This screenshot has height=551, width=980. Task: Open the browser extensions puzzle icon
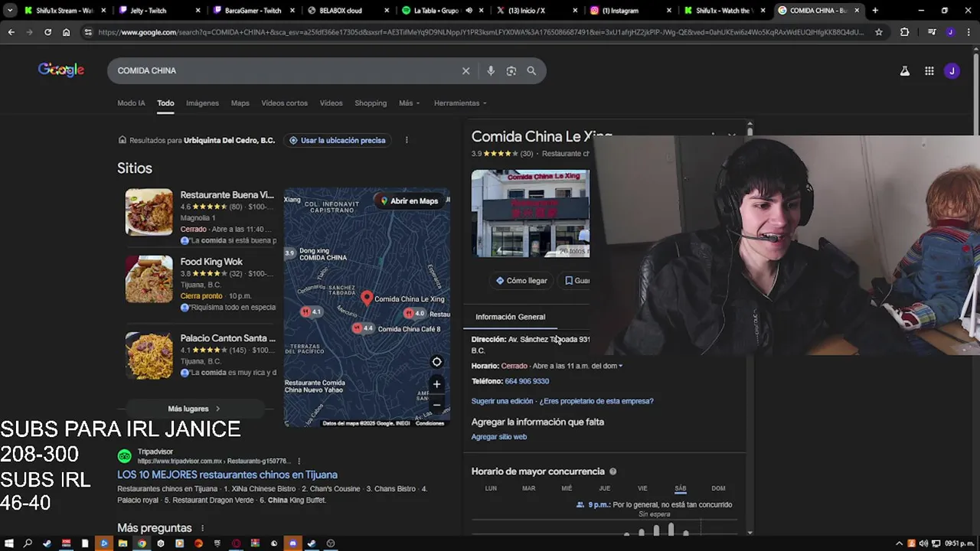[x=905, y=32]
